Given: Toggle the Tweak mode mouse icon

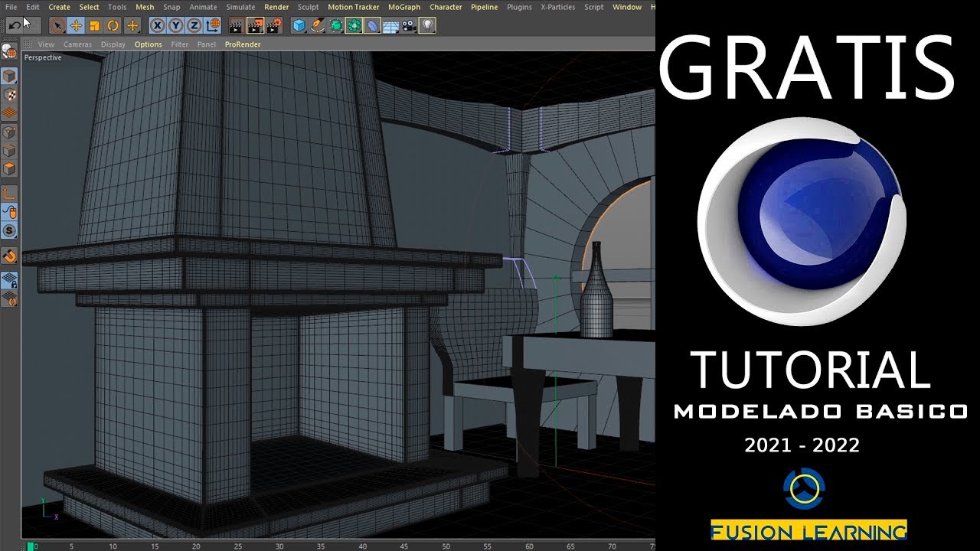Looking at the screenshot, I should pyautogui.click(x=9, y=211).
